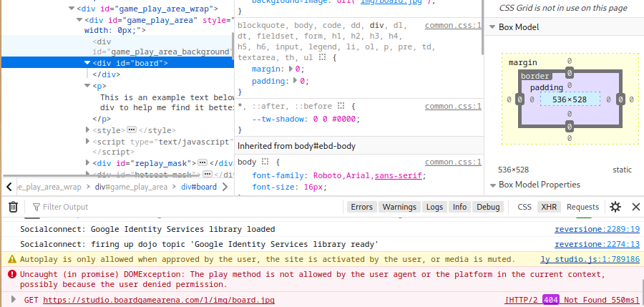
Task: Toggle CSS filter in console
Action: click(525, 207)
